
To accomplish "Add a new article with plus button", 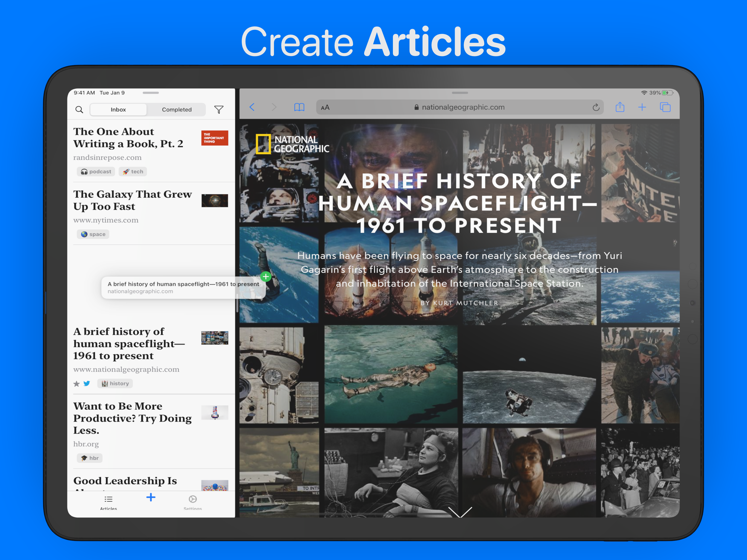I will [151, 497].
